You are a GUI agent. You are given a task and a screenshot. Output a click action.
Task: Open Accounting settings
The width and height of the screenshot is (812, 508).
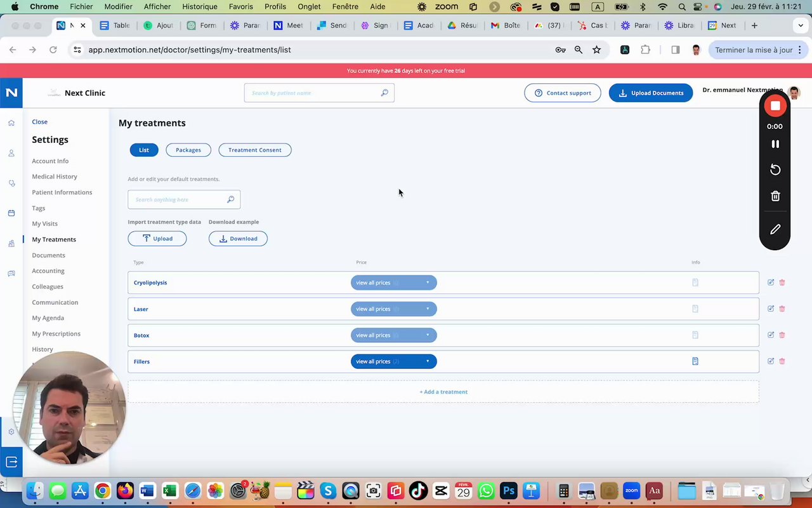pos(48,271)
